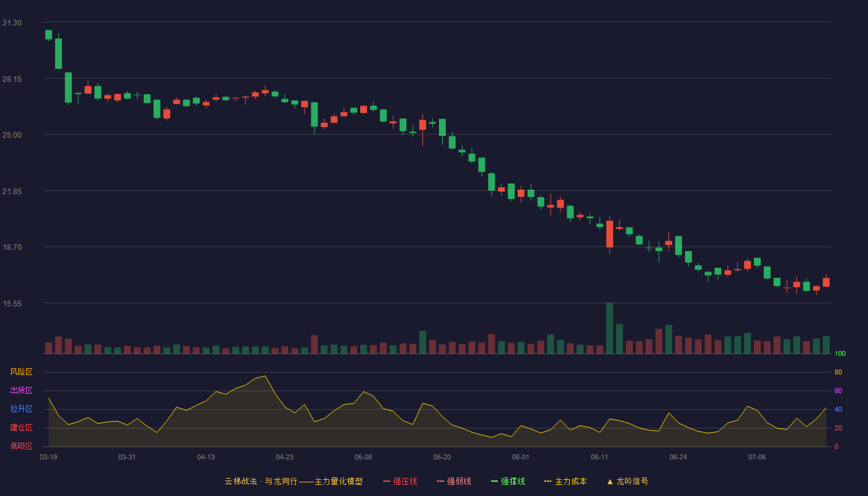Click the 拉升区 zone label

(x=21, y=409)
